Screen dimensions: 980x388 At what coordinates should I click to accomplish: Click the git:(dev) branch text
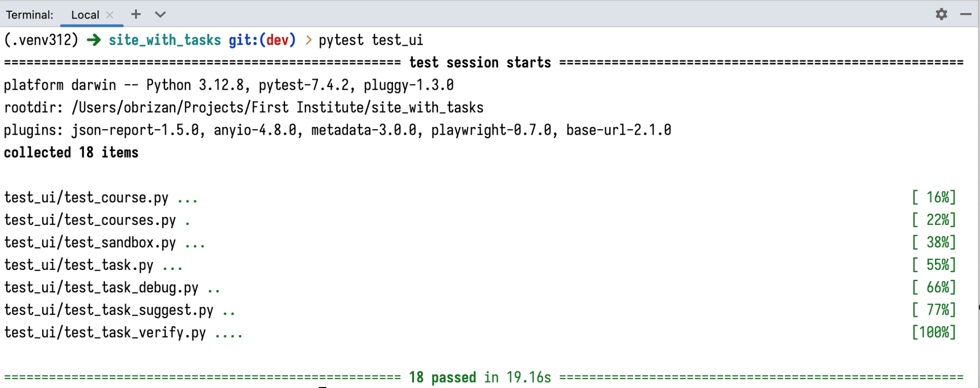[262, 40]
